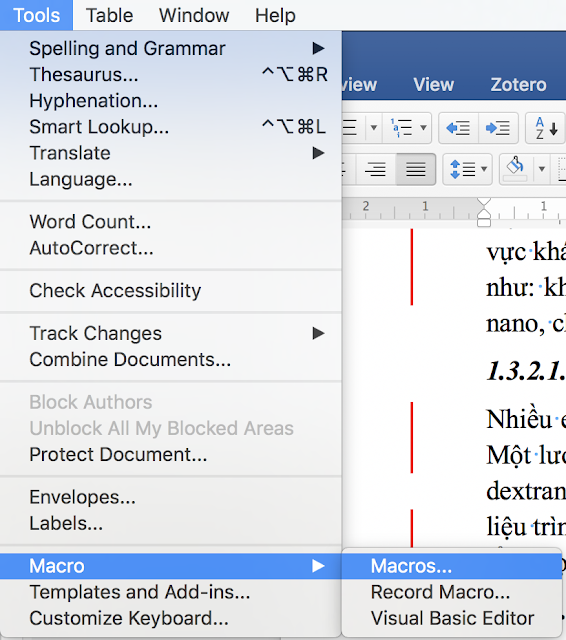This screenshot has width=566, height=640.
Task: Click the paint bucket shading icon
Action: [515, 168]
